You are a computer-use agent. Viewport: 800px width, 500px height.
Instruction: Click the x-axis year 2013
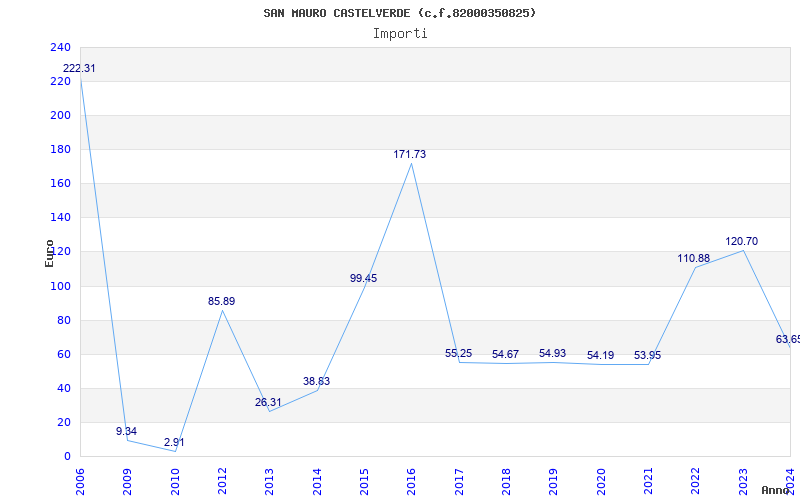pos(269,482)
